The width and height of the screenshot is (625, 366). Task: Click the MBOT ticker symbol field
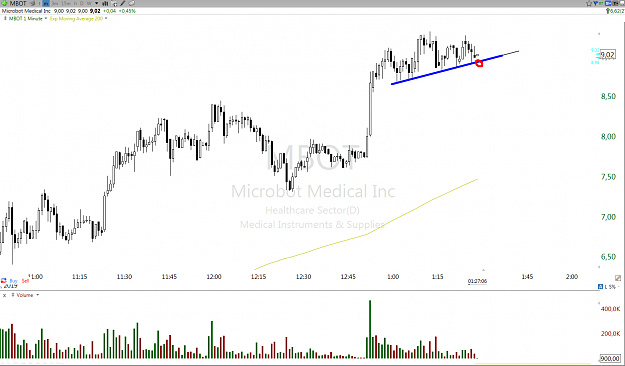(x=18, y=3)
